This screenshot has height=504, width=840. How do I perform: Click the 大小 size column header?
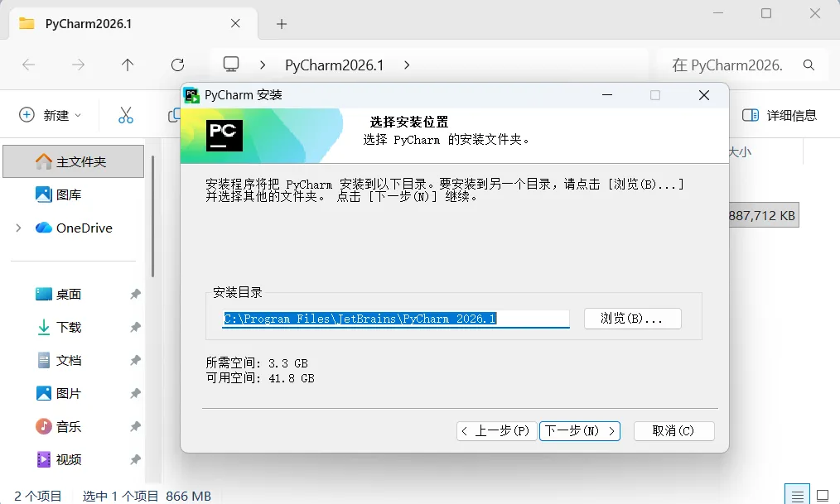click(741, 152)
